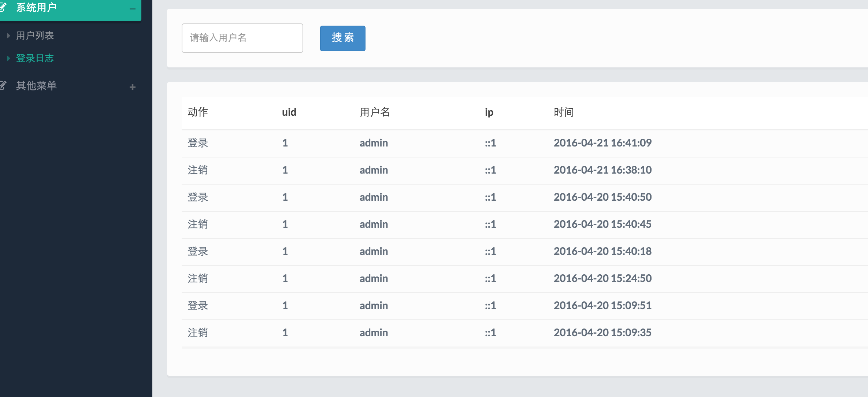Expand 其他菜单 with the plus icon
Screen dimensions: 868x397
click(x=133, y=87)
